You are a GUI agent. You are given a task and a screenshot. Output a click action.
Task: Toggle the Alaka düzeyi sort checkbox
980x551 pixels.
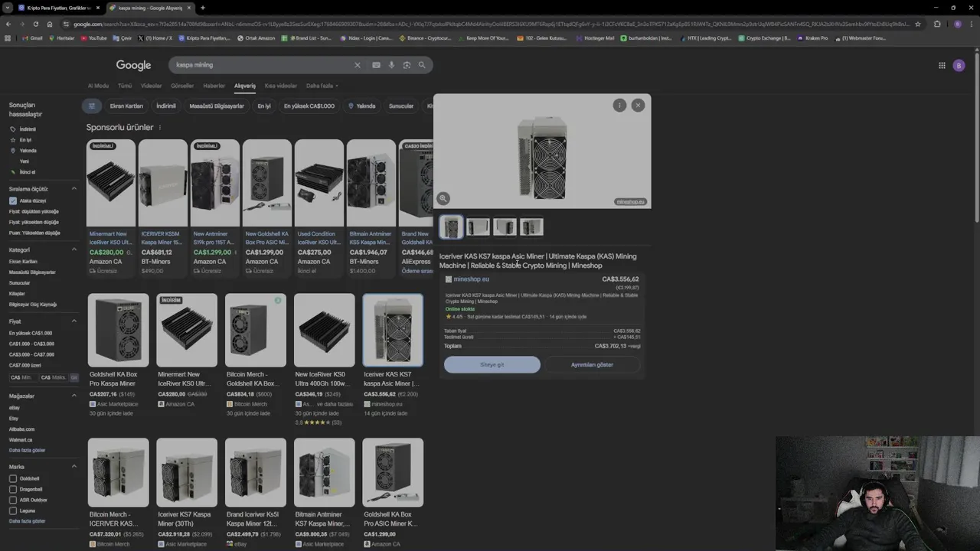(x=13, y=201)
